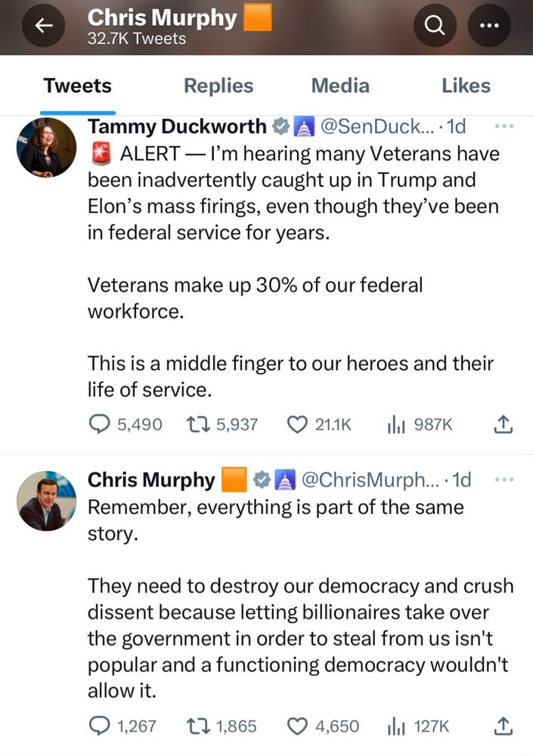Open search on Chris Murphy's profile
This screenshot has width=533, height=756.
pos(435,26)
